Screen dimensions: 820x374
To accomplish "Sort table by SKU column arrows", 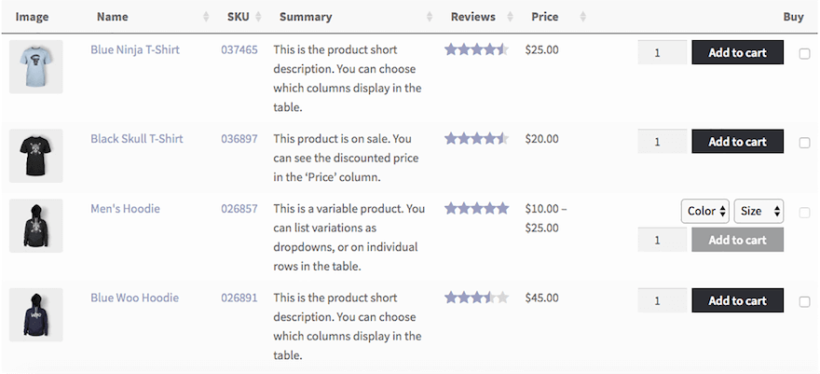I will [258, 17].
